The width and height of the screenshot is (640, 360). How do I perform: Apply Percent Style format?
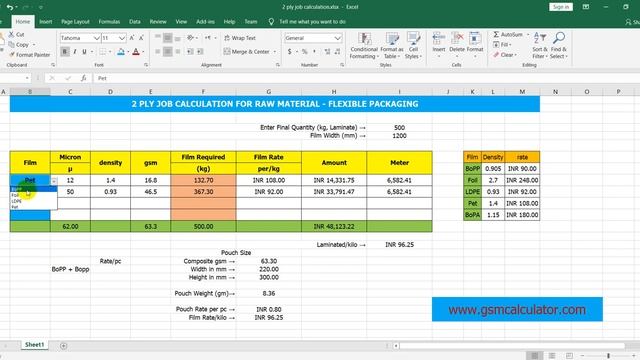pyautogui.click(x=304, y=51)
